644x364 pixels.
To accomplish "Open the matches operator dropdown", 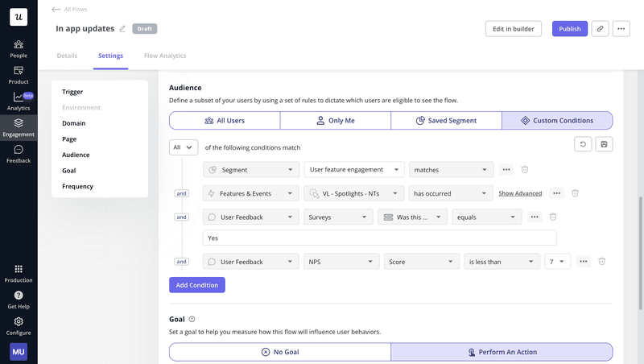I will click(451, 170).
